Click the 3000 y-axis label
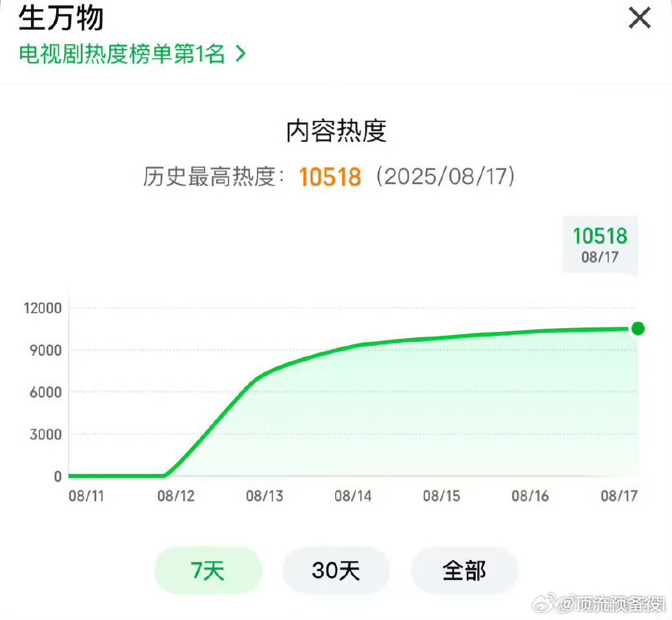Image resolution: width=672 pixels, height=620 pixels. pyautogui.click(x=45, y=435)
